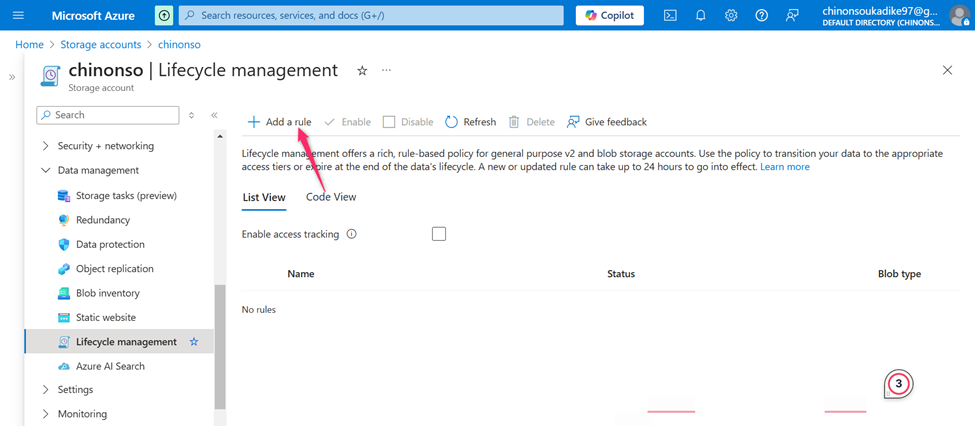Click the sort arrows next to menu search

point(192,115)
